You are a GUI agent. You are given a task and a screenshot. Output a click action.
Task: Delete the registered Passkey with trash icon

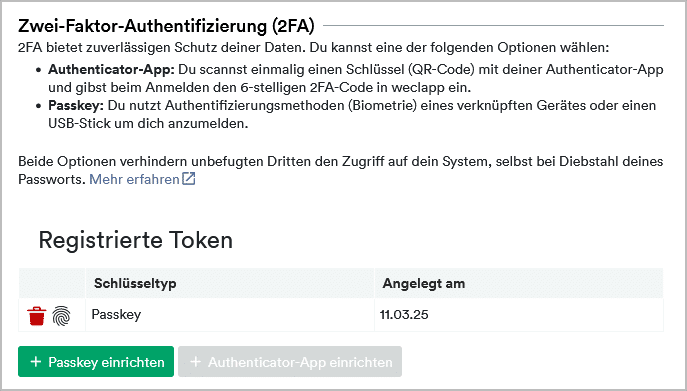point(36,316)
